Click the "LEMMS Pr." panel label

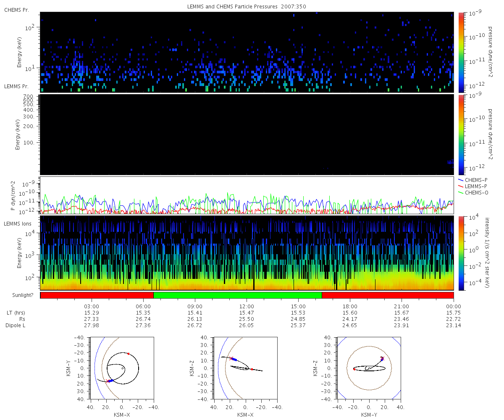coord(16,87)
